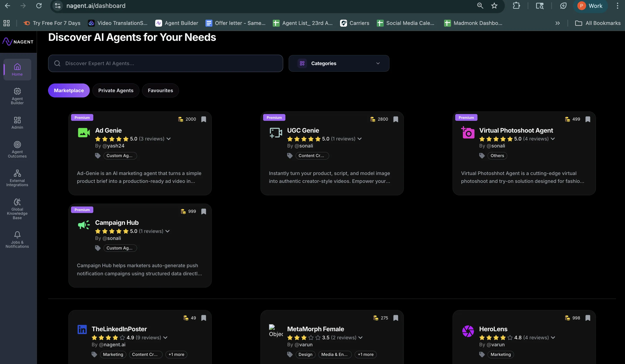Click the UGC Genie screen icon
This screenshot has width=625, height=364.
coord(276,133)
